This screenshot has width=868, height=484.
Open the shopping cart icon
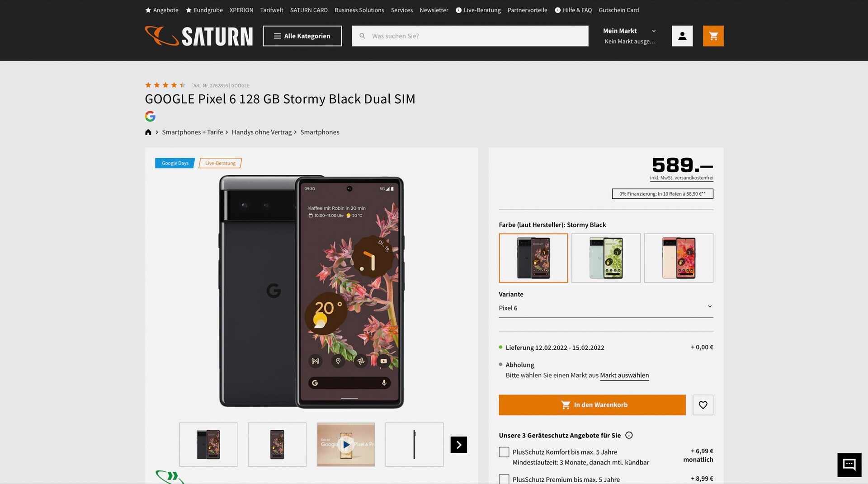(x=713, y=36)
